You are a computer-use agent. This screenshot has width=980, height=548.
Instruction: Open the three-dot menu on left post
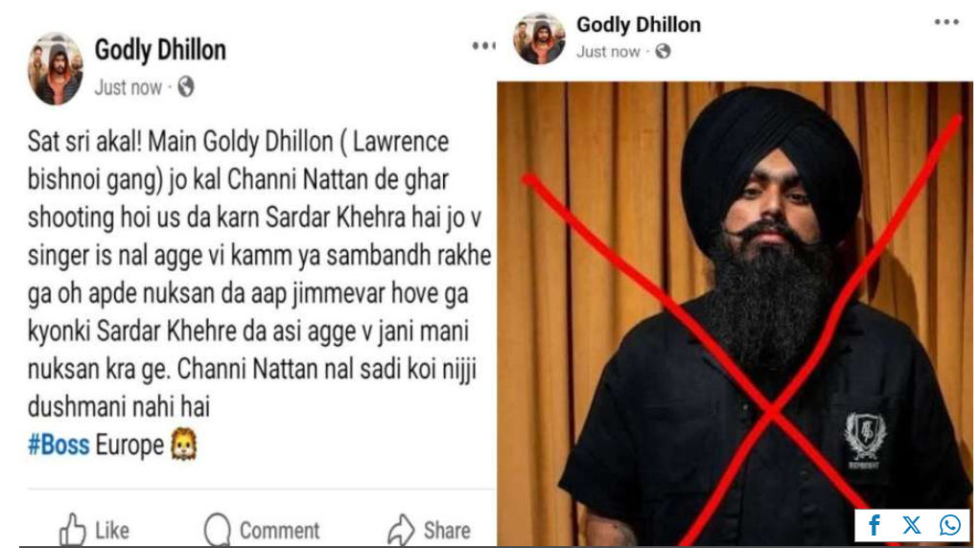[x=483, y=46]
